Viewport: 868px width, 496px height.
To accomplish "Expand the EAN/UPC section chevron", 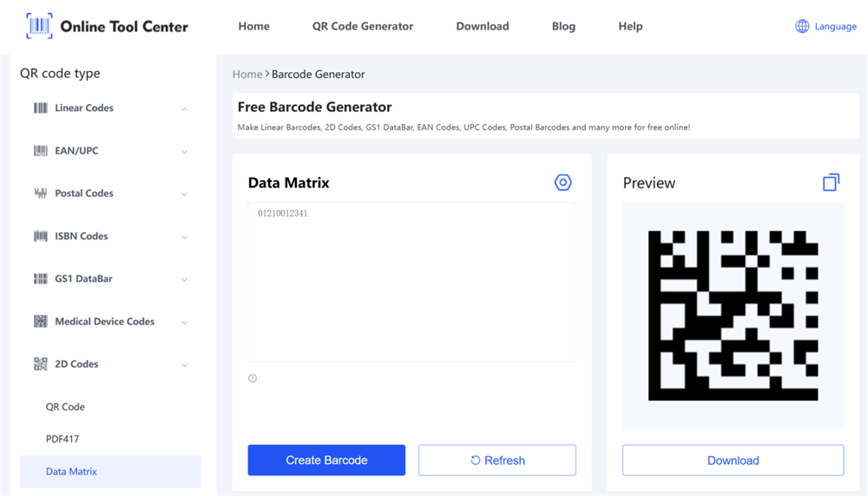I will (184, 152).
